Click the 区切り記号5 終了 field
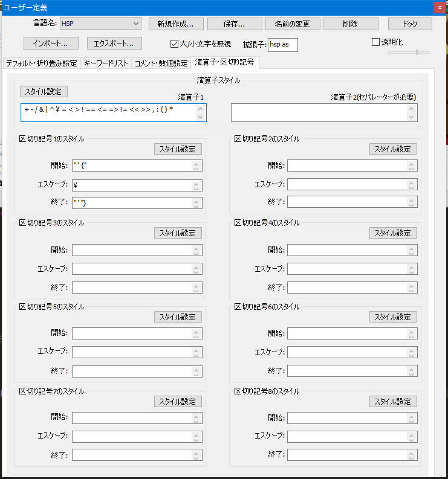The height and width of the screenshot is (479, 448). (x=137, y=371)
